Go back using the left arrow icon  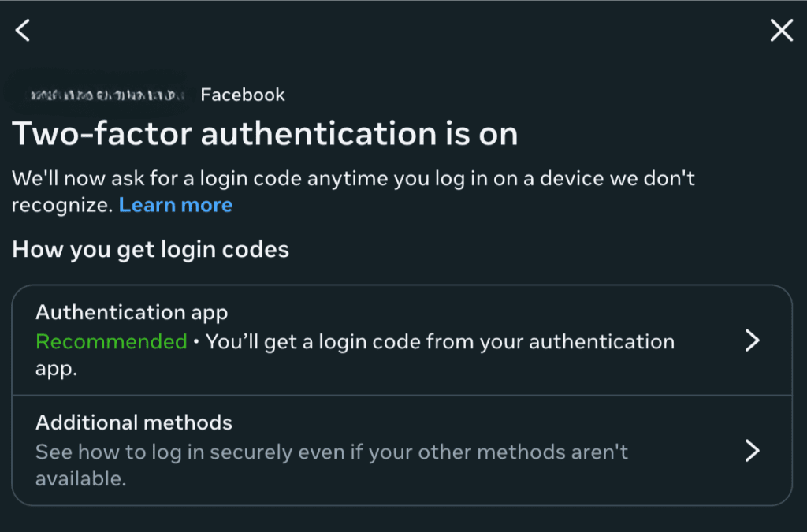click(23, 31)
